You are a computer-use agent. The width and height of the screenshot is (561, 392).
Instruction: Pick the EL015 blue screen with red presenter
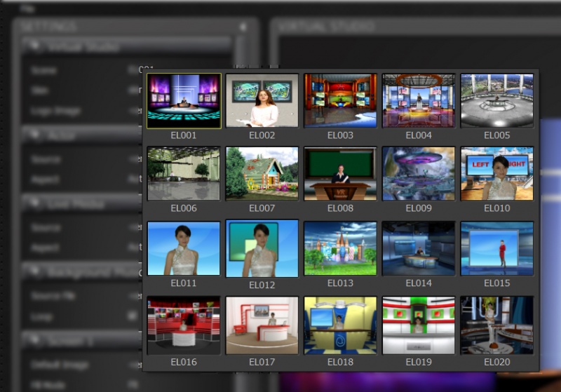coord(497,248)
